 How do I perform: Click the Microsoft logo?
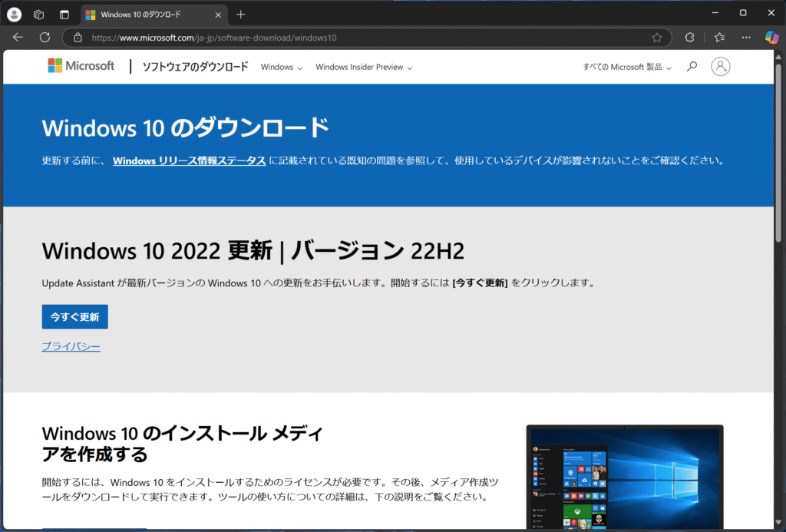[81, 66]
